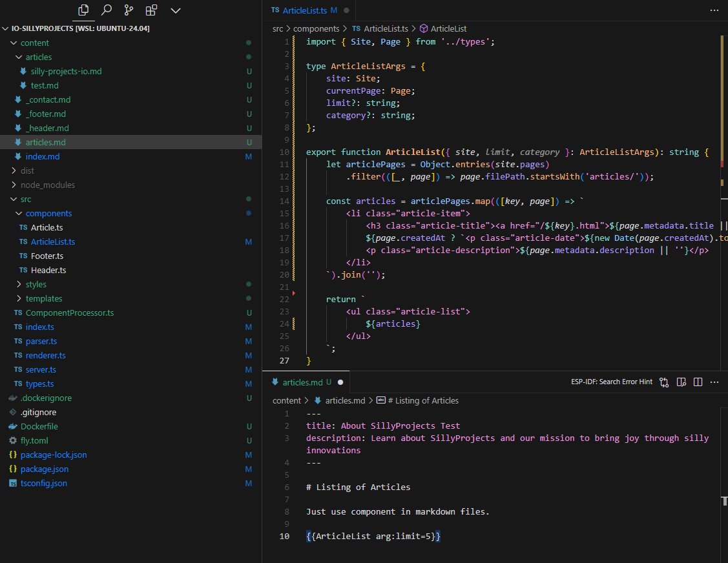Click the open changes compare icon
The image size is (728, 563).
click(x=664, y=382)
